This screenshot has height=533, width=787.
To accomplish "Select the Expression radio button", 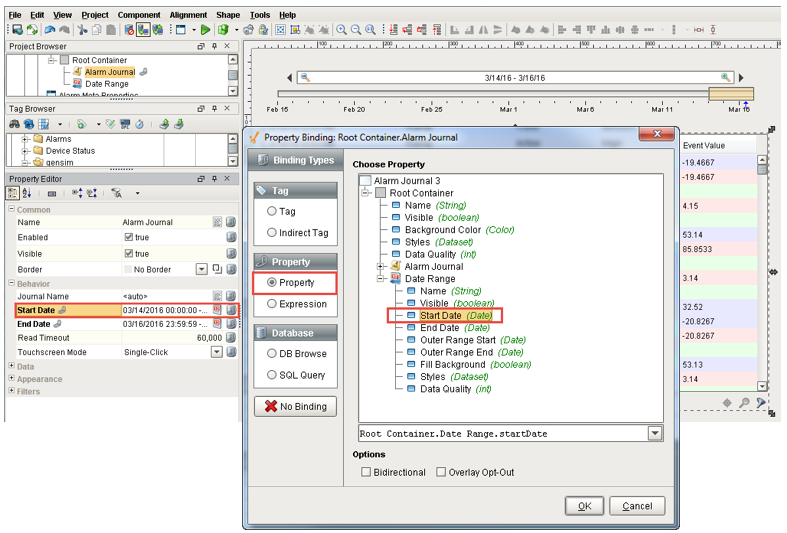I will [x=271, y=304].
